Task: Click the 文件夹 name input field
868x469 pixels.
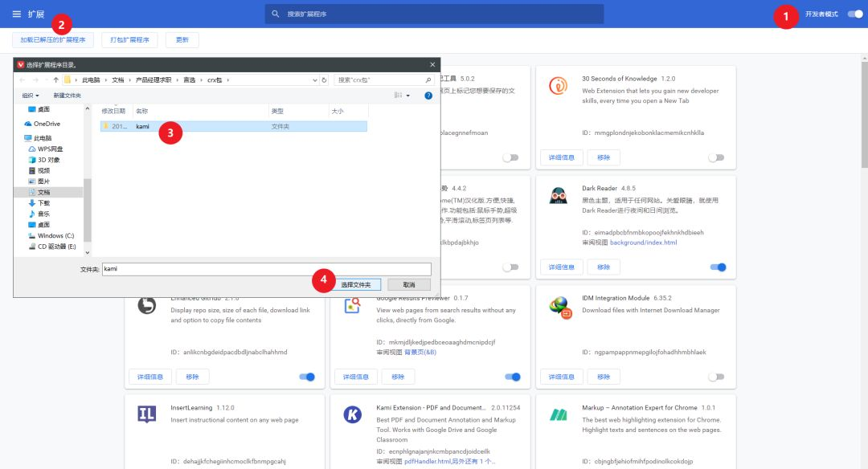Action: click(x=266, y=269)
